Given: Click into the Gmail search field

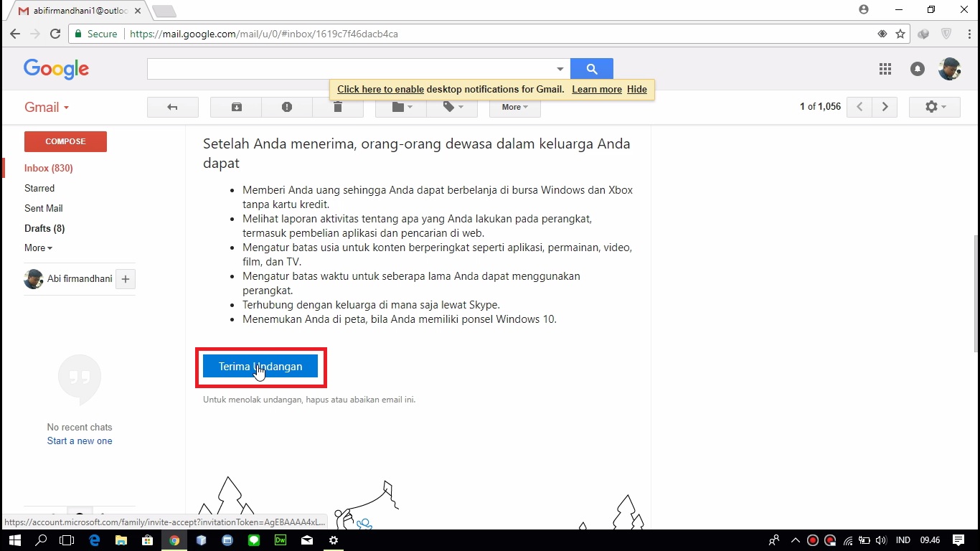Looking at the screenshot, I should [350, 69].
